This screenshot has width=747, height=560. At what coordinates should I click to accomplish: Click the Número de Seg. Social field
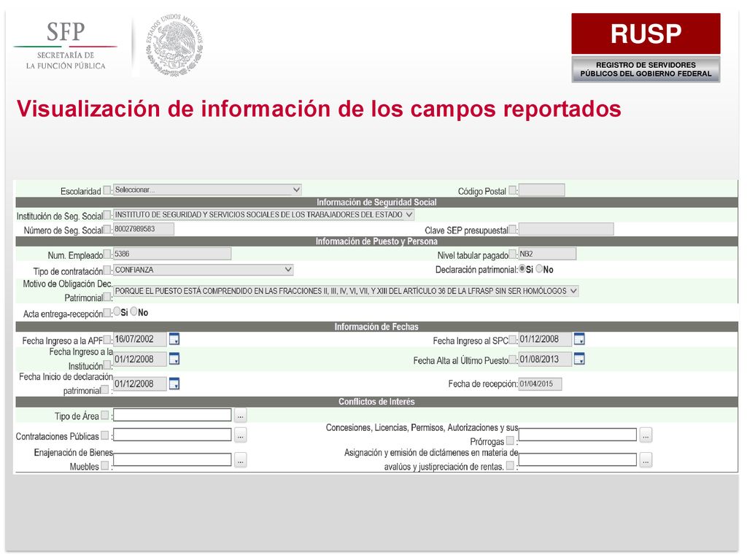click(144, 229)
